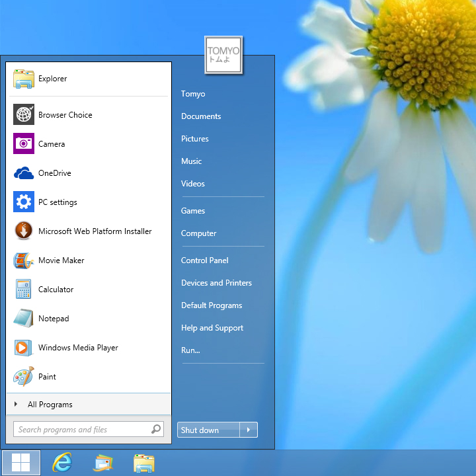The height and width of the screenshot is (476, 476).
Task: Click the OneDrive cloud icon
Action: (24, 173)
